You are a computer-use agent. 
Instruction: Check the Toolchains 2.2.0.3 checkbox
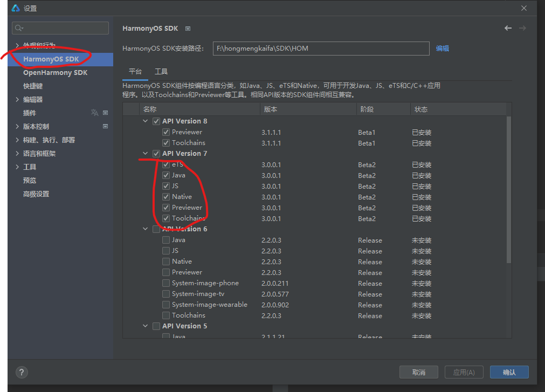coord(166,315)
